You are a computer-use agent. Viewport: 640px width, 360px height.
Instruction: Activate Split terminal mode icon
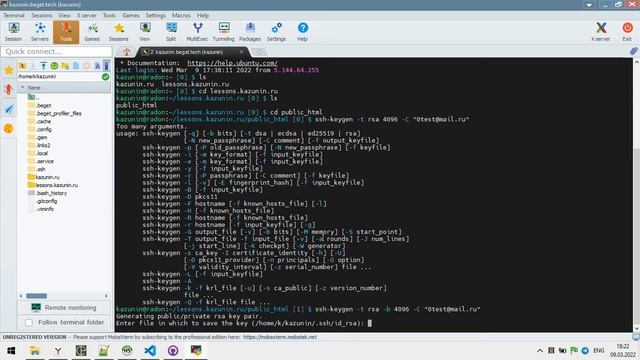click(171, 32)
